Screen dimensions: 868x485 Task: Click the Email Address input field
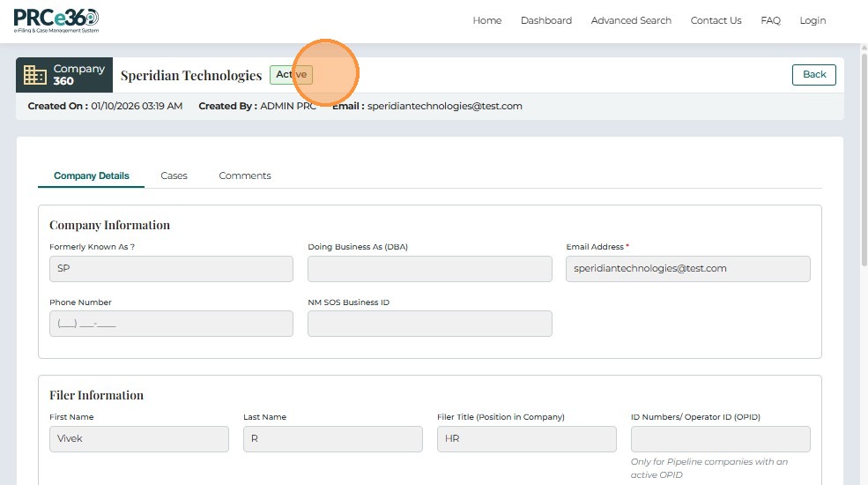click(x=687, y=269)
